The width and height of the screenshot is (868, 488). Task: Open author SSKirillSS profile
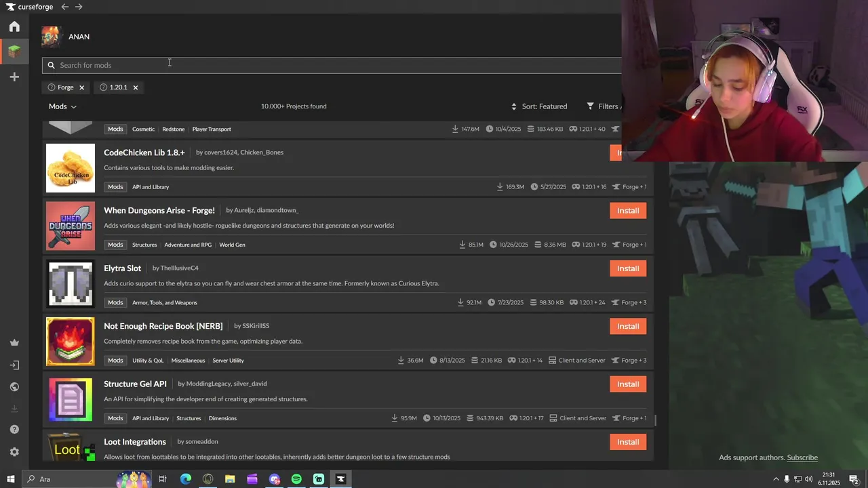[256, 326]
